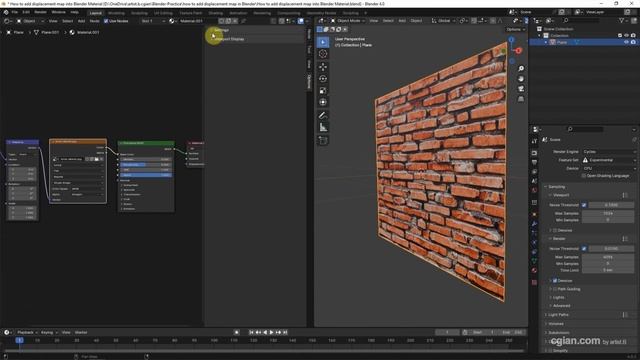Image resolution: width=640 pixels, height=360 pixels.
Task: Hide the Collection with eye icon
Action: (627, 36)
